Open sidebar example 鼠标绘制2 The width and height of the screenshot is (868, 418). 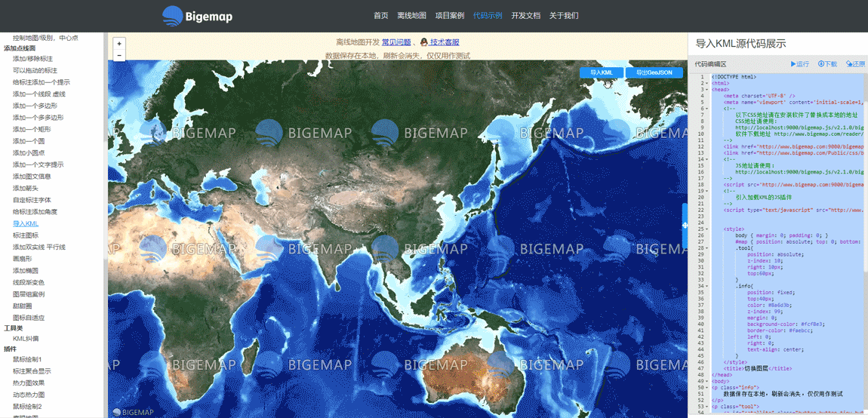(27, 407)
